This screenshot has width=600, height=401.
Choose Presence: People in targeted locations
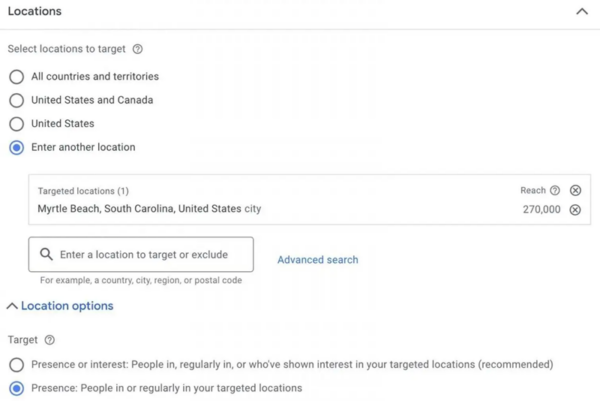coord(16,388)
